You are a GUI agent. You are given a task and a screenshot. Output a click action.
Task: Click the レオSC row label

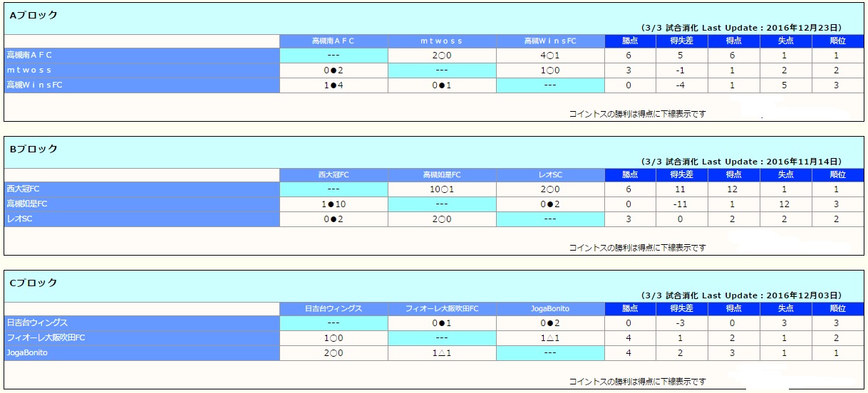tap(142, 219)
